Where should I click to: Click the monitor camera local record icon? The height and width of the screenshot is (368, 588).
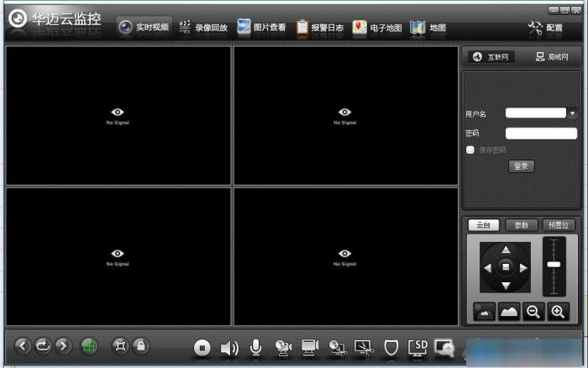click(310, 348)
